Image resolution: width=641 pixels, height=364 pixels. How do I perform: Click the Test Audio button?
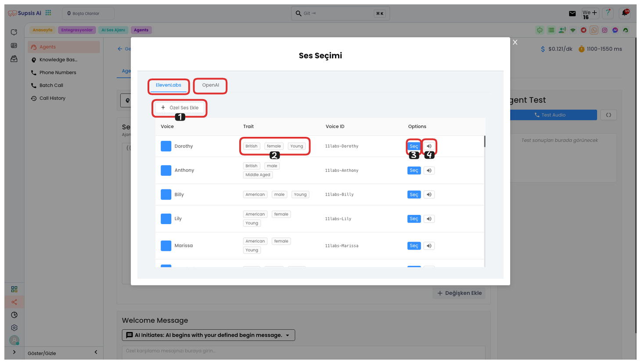tap(553, 115)
